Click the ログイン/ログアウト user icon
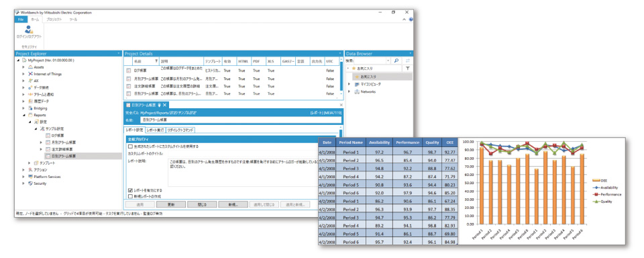Image resolution: width=644 pixels, height=258 pixels. click(28, 29)
